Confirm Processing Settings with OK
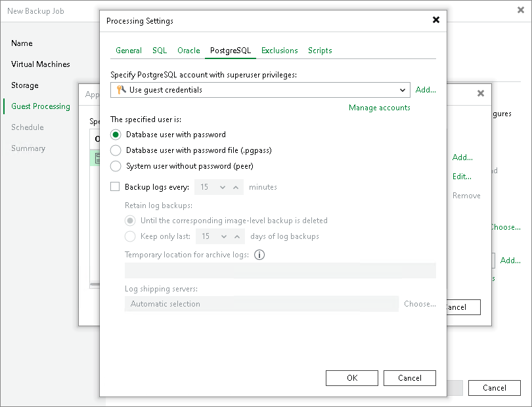 352,378
